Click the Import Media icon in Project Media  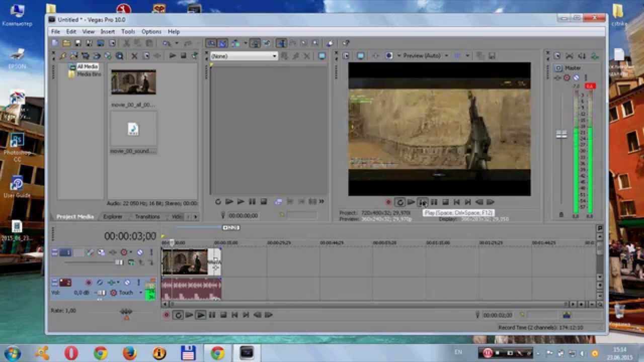[x=74, y=56]
